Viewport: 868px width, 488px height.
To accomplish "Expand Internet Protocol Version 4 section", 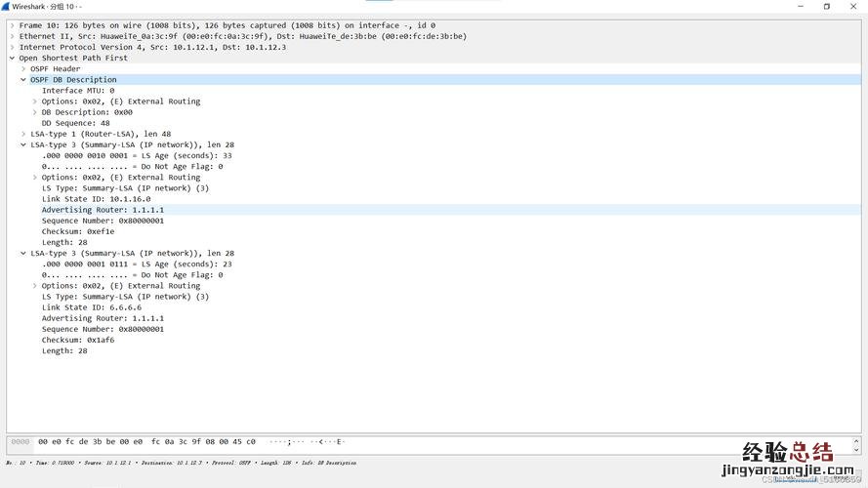I will click(12, 47).
